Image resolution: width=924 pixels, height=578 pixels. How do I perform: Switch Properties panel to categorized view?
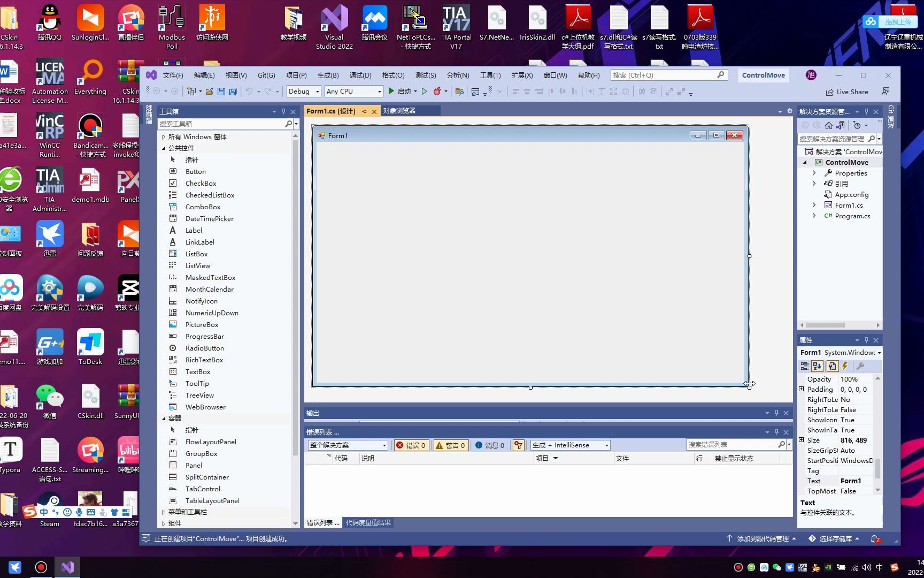[804, 366]
